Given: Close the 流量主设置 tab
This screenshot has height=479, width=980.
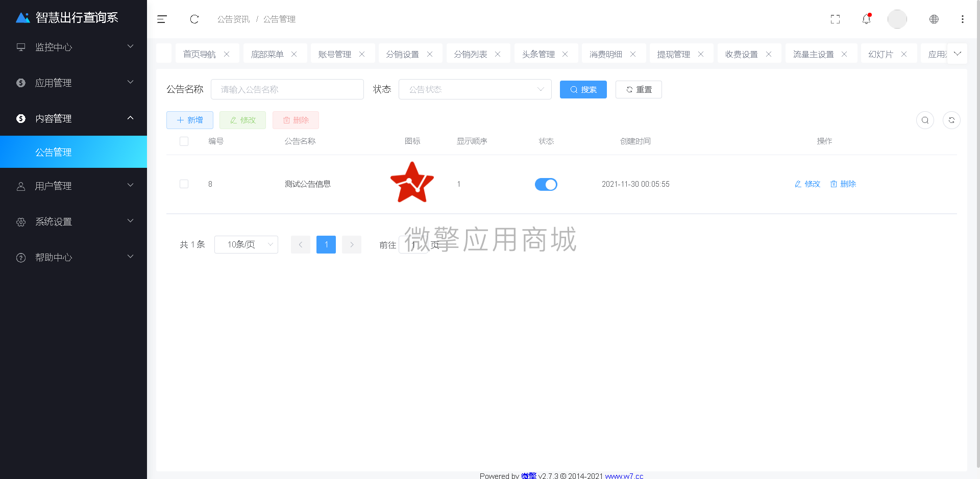Looking at the screenshot, I should (x=844, y=54).
